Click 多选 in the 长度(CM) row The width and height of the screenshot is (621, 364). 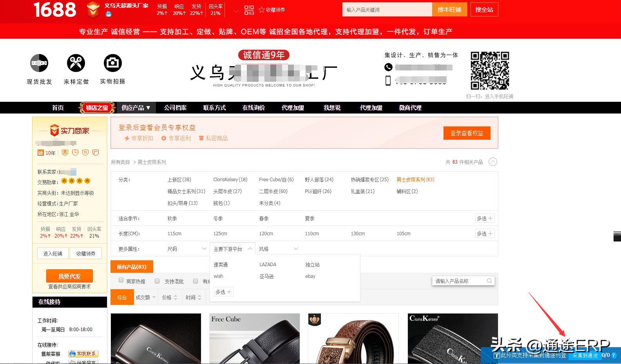tap(485, 234)
